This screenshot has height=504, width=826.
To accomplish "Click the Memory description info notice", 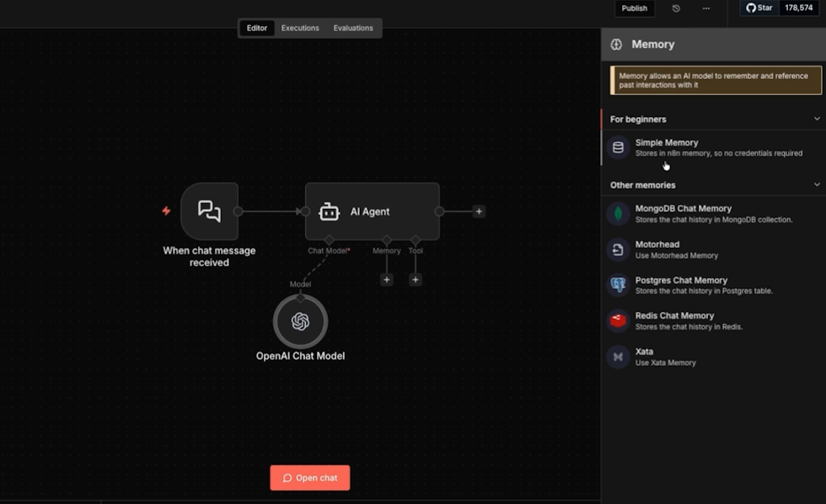I will click(x=716, y=81).
